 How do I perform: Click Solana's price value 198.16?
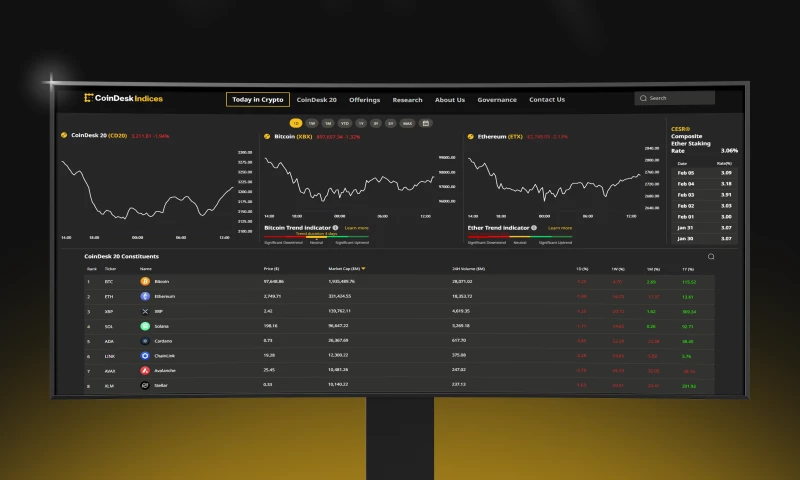click(x=270, y=325)
